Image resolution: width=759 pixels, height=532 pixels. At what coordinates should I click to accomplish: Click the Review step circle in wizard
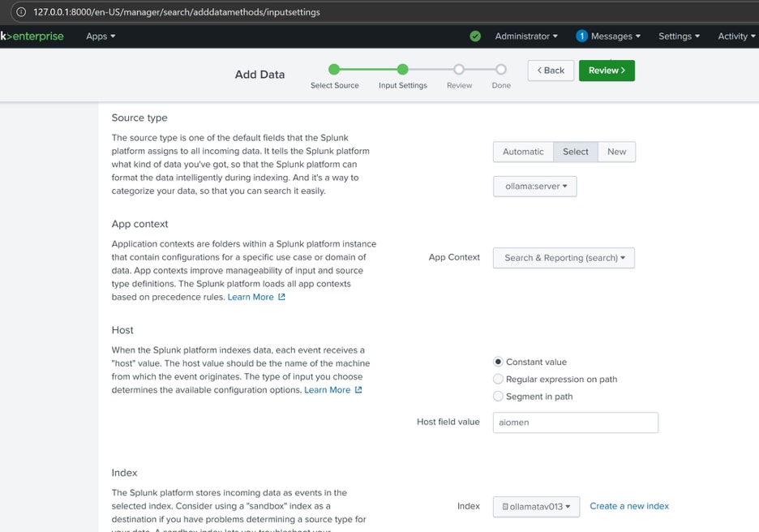(459, 70)
